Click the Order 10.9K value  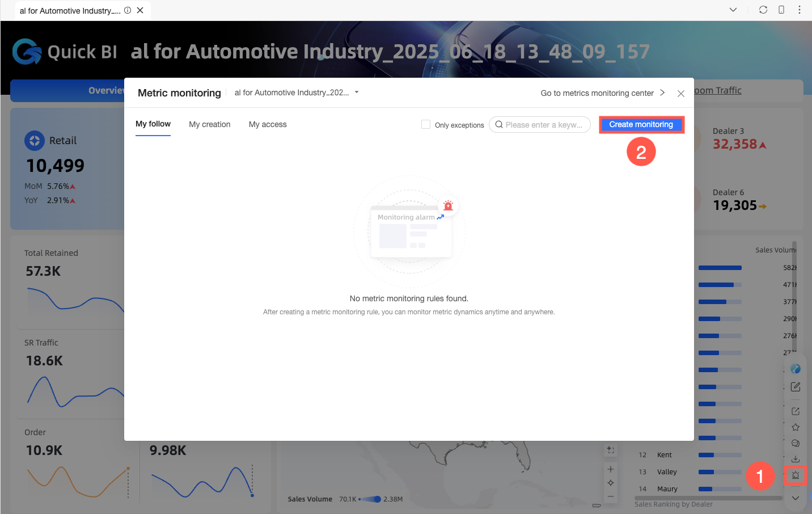(44, 450)
